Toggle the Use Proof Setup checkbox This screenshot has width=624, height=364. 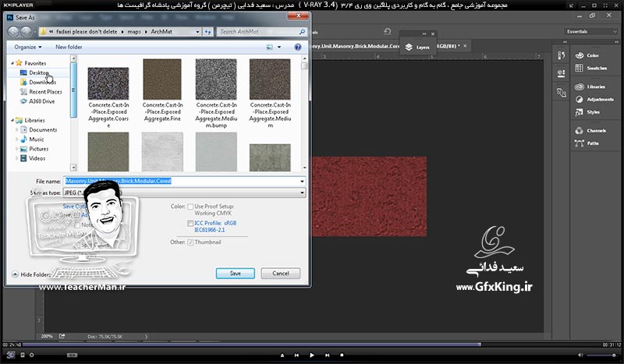click(x=190, y=207)
